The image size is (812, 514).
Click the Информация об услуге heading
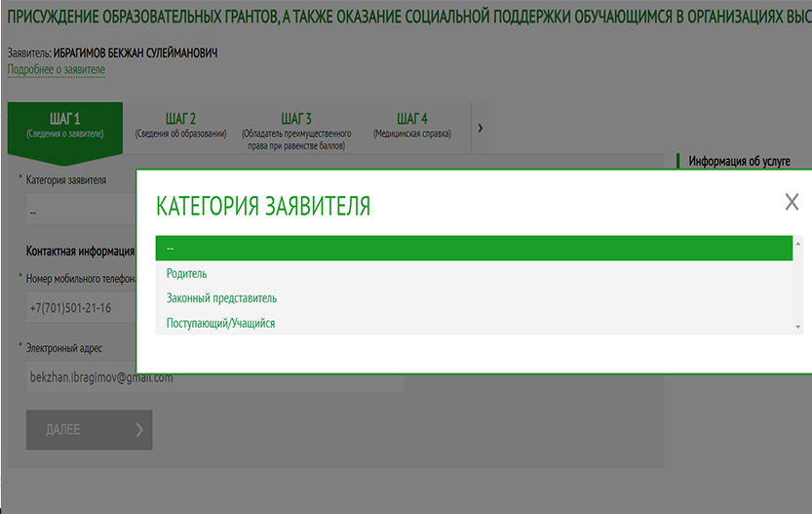coord(739,161)
